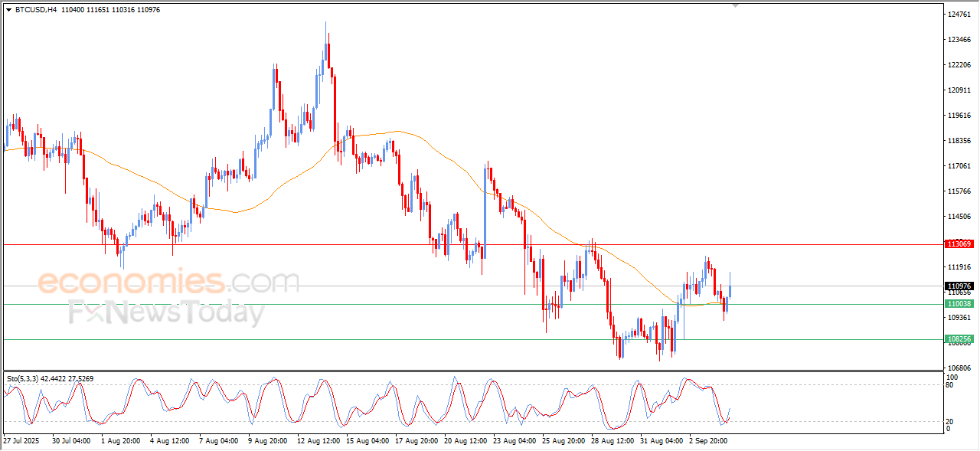Screen dimensions: 980x451
Task: Click the 1 Aug 20:00 date label
Action: click(x=120, y=441)
